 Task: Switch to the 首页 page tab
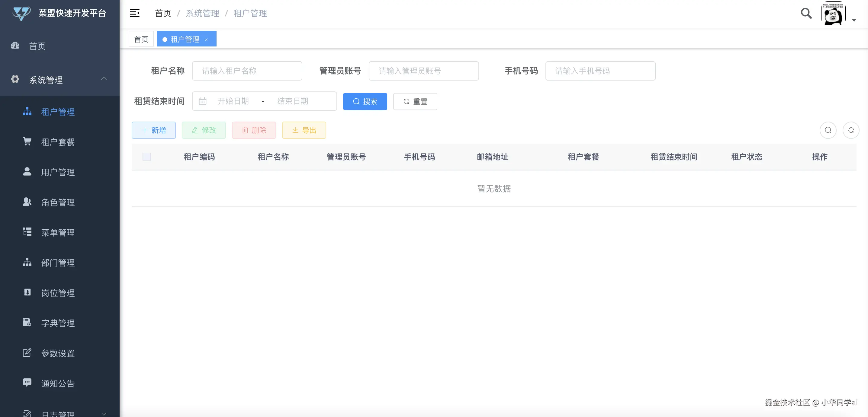(141, 39)
